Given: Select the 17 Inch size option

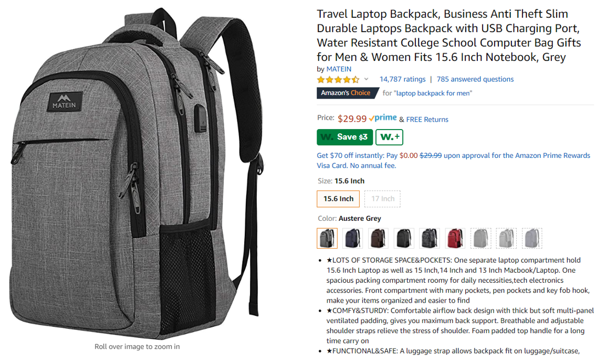Looking at the screenshot, I should (383, 199).
